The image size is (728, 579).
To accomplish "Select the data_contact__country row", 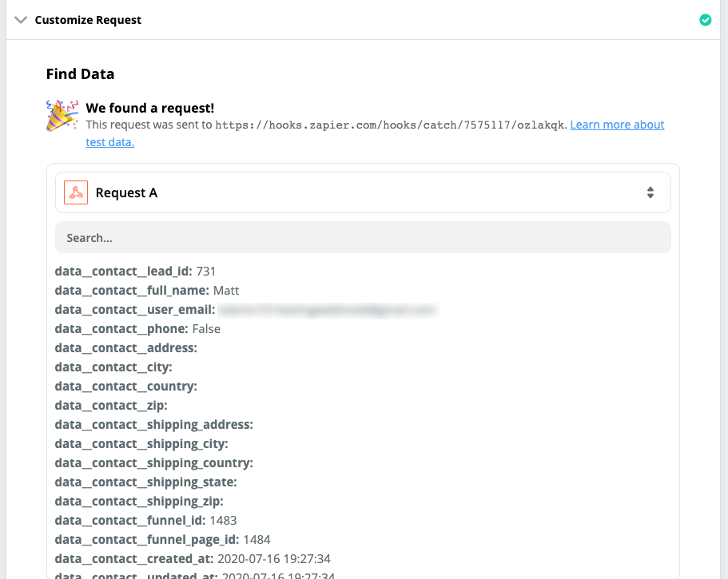I will (x=126, y=387).
